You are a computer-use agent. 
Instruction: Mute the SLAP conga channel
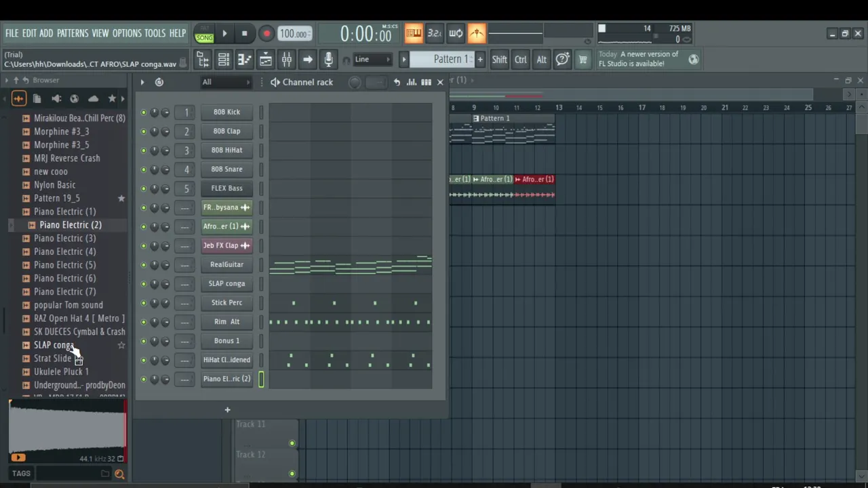(143, 284)
